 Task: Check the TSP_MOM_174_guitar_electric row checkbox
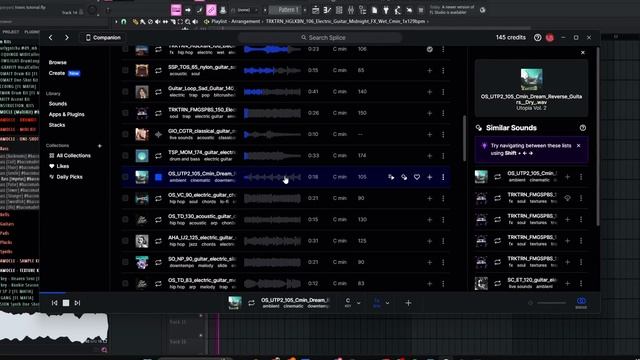125,156
